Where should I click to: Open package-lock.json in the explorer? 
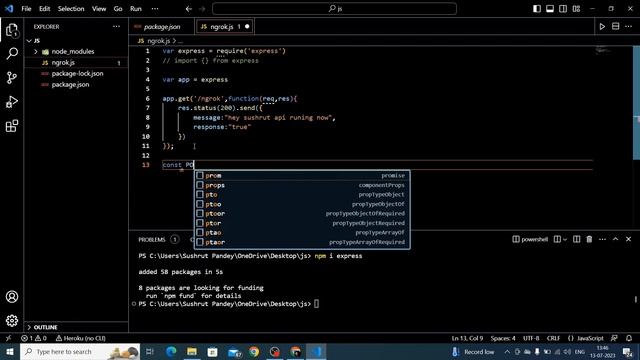[77, 73]
